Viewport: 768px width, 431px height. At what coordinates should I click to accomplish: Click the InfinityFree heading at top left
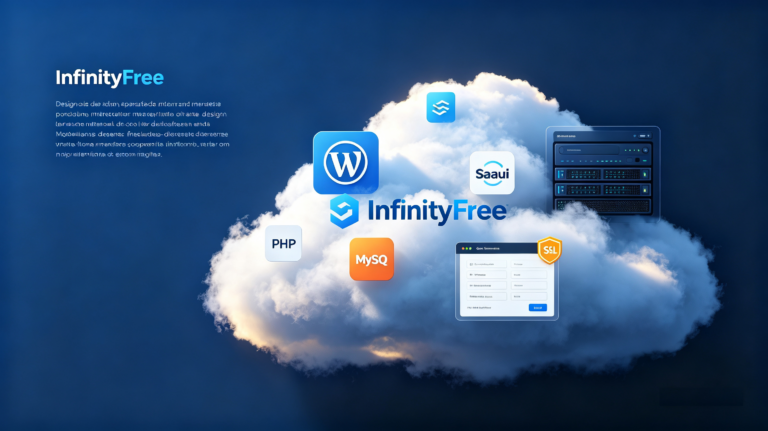coord(110,78)
